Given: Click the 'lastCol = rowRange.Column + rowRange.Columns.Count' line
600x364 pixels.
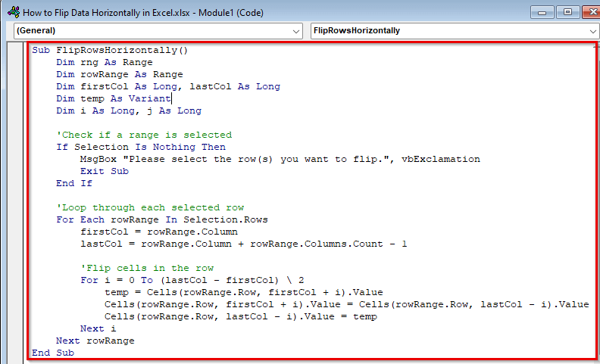Looking at the screenshot, I should pos(244,244).
